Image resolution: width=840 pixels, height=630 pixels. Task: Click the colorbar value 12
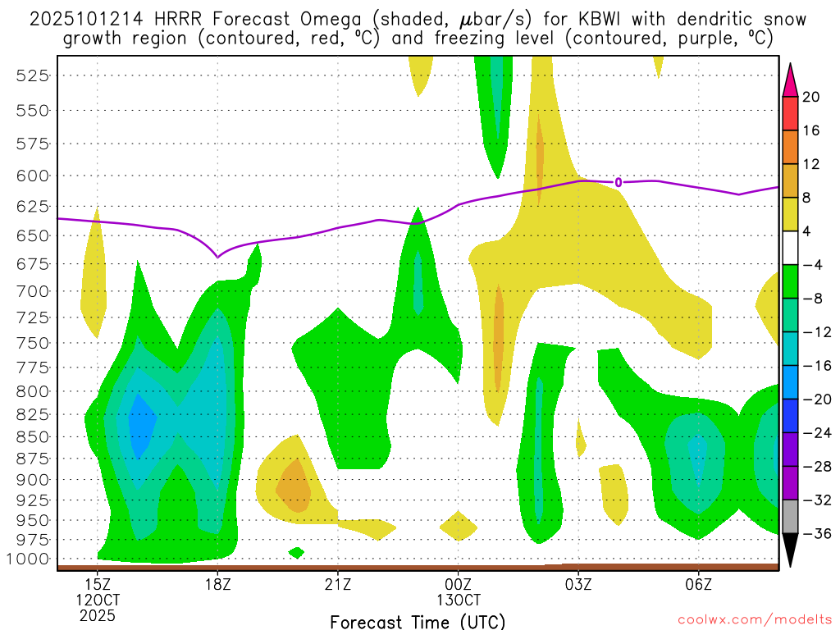click(x=810, y=164)
